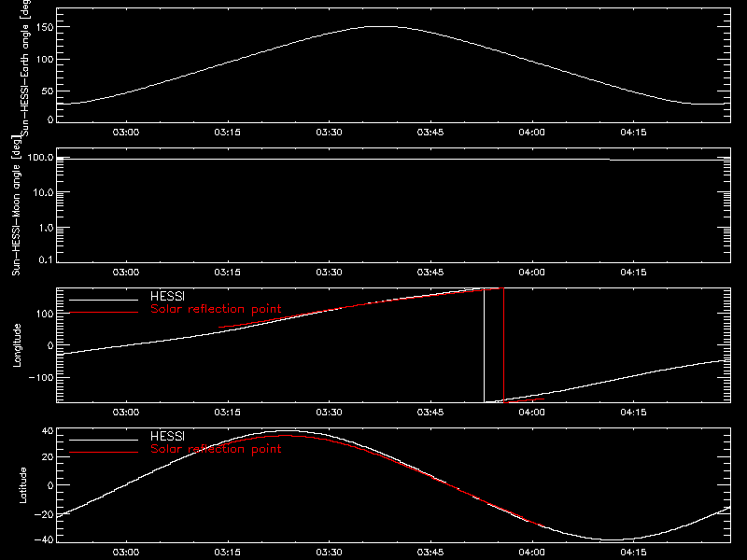
Task: Click the Sun-HESSI-Moon angle axis label
Action: [16, 205]
